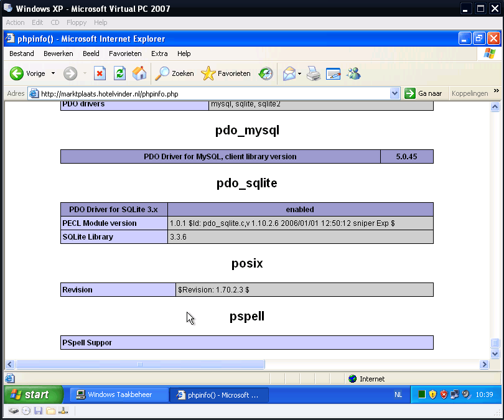The image size is (504, 420).
Task: Click the Virtual PC CD drive status icon
Action: click(x=26, y=411)
